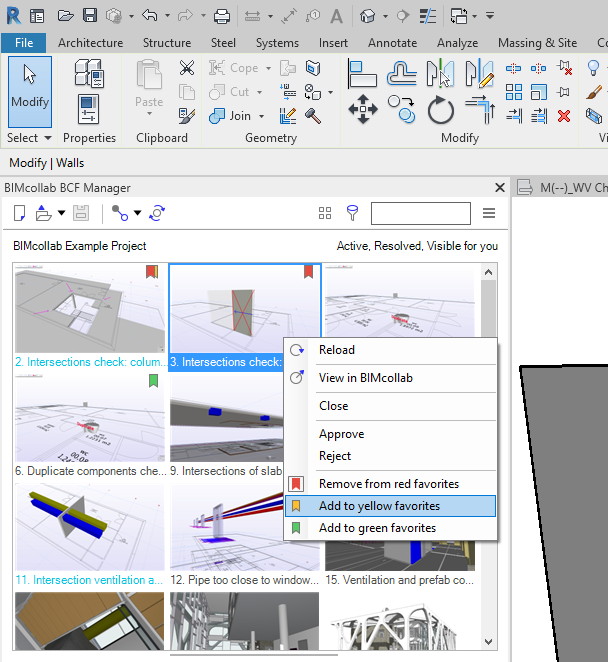The image size is (608, 662).
Task: Click the issue list scroll up arrow
Action: [489, 272]
